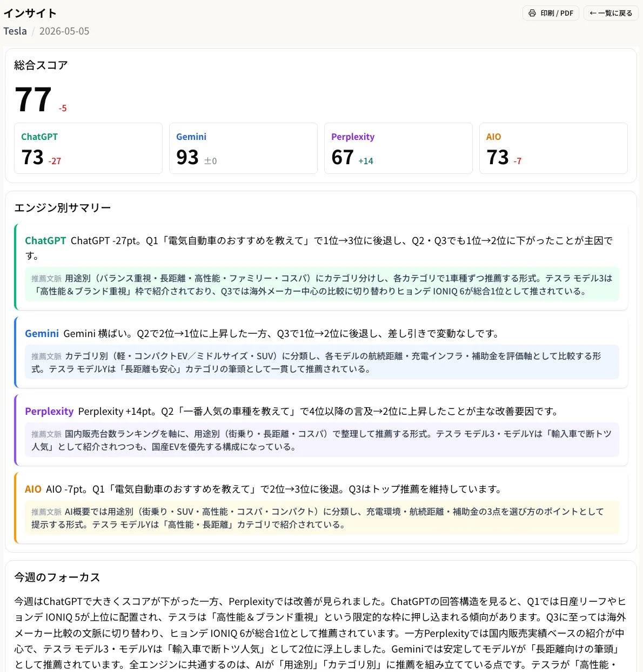Click the ChatGPT change value -27

pos(55,161)
